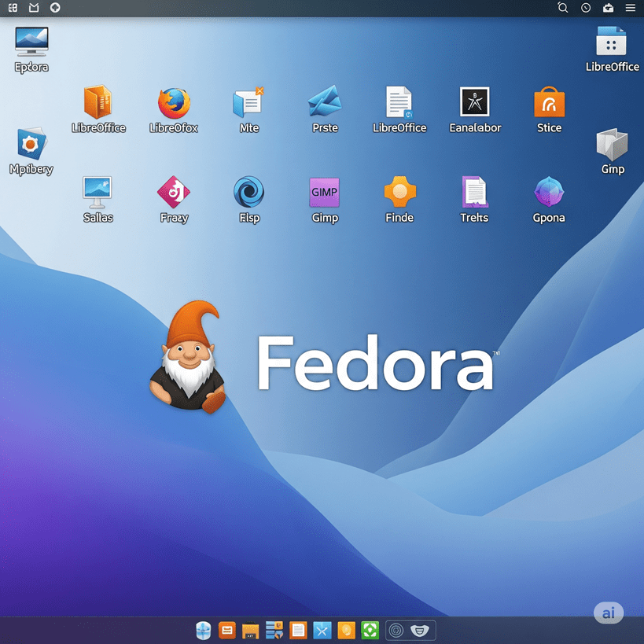
Task: Click the orange lightbulb dock icon
Action: point(346,631)
